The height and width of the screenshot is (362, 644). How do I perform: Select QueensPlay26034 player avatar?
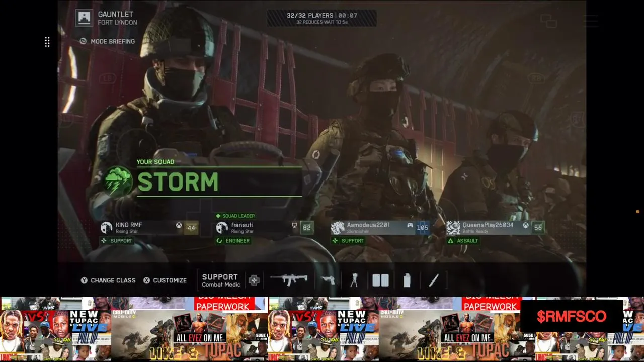pos(453,228)
